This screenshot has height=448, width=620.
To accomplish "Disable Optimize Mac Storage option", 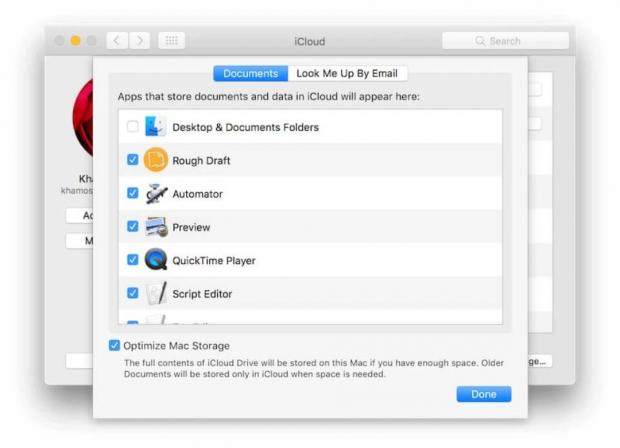I will [114, 345].
